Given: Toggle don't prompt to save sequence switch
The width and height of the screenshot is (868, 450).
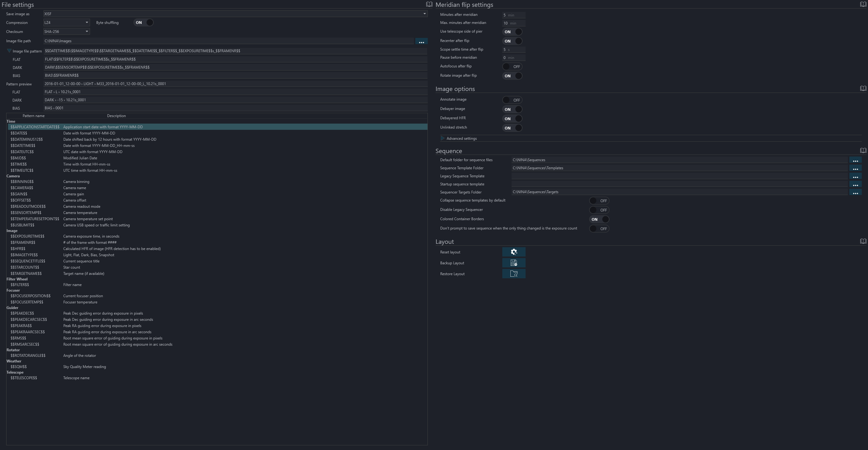Looking at the screenshot, I should tap(599, 229).
